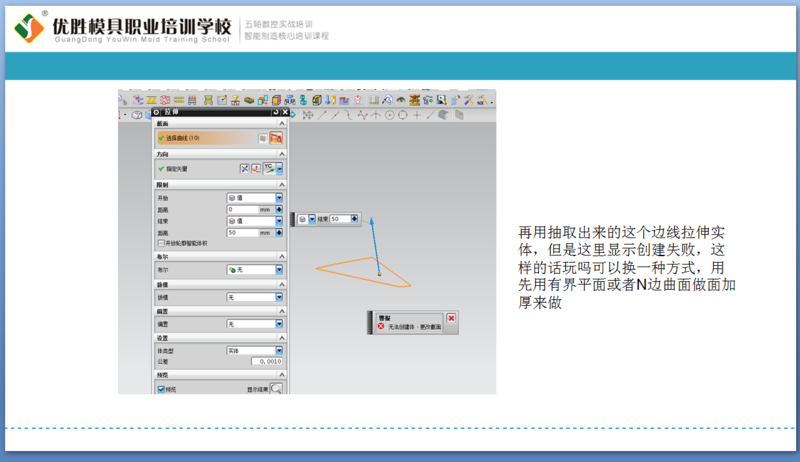The image size is (800, 462).
Task: Click the 选择曲线 (10) selection row
Action: (206, 138)
